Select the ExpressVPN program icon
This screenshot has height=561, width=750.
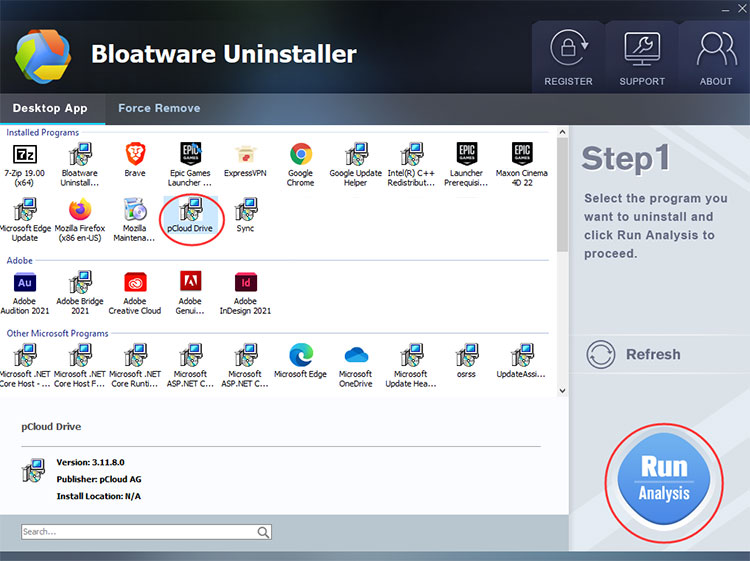coord(245,154)
